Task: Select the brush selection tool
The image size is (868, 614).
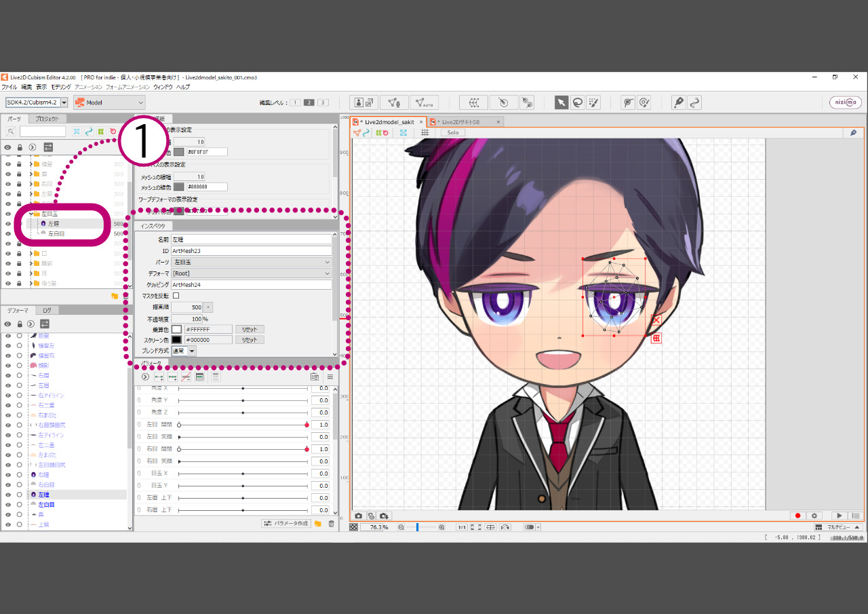Action: pos(593,102)
